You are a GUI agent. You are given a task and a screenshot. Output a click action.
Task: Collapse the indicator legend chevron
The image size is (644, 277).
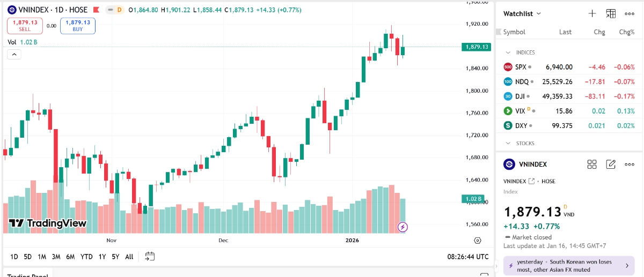pyautogui.click(x=14, y=54)
